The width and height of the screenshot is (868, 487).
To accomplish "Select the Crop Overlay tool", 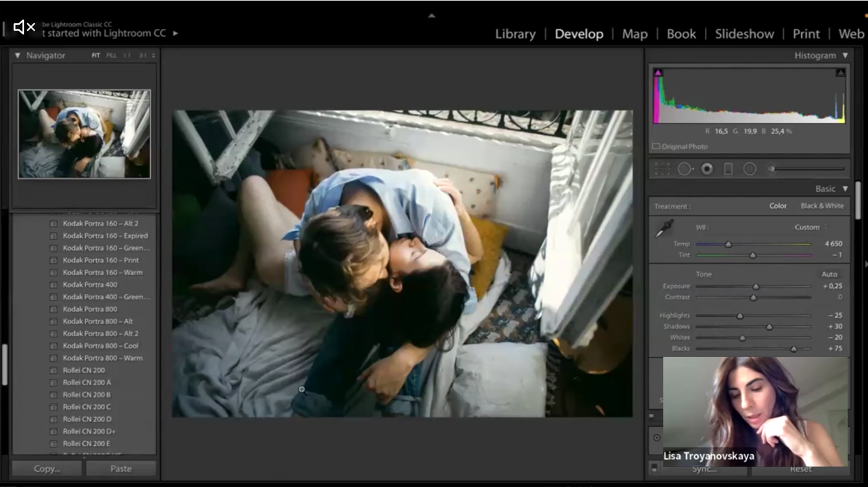I will 662,169.
